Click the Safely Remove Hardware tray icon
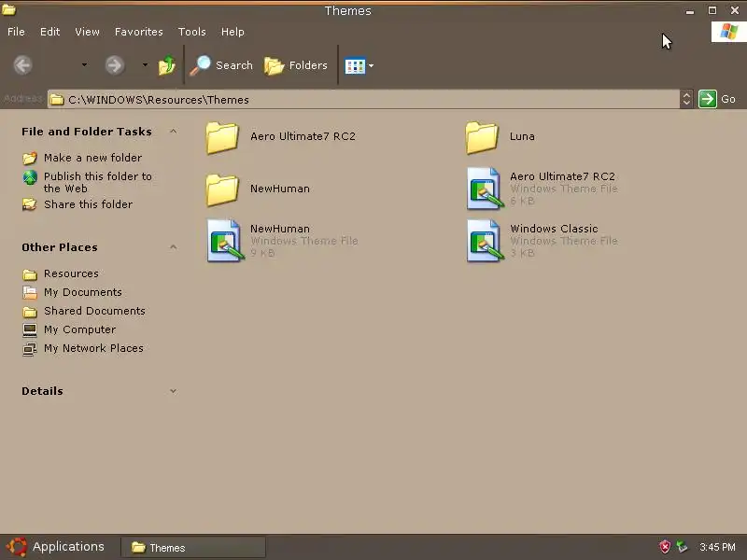 (683, 547)
